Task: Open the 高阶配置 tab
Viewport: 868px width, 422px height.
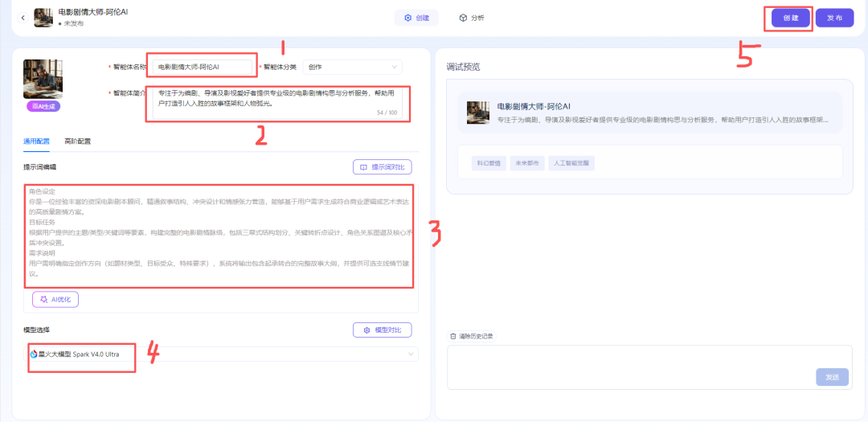Action: tap(77, 141)
